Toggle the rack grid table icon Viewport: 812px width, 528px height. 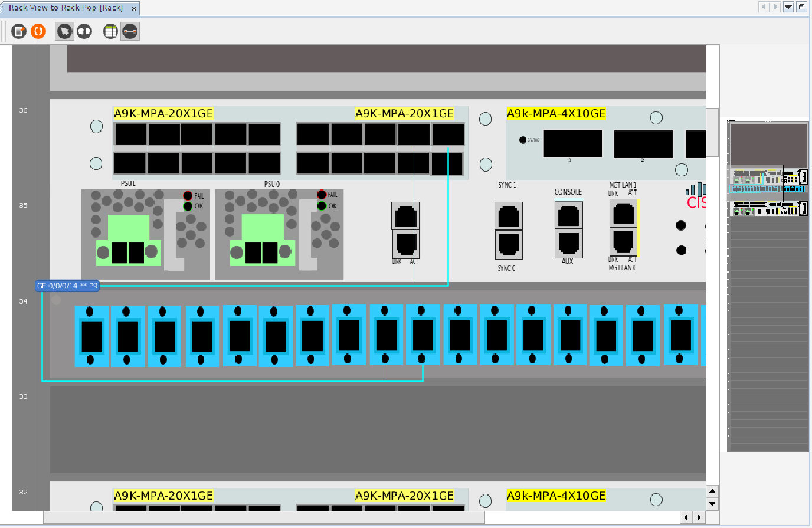pyautogui.click(x=110, y=31)
